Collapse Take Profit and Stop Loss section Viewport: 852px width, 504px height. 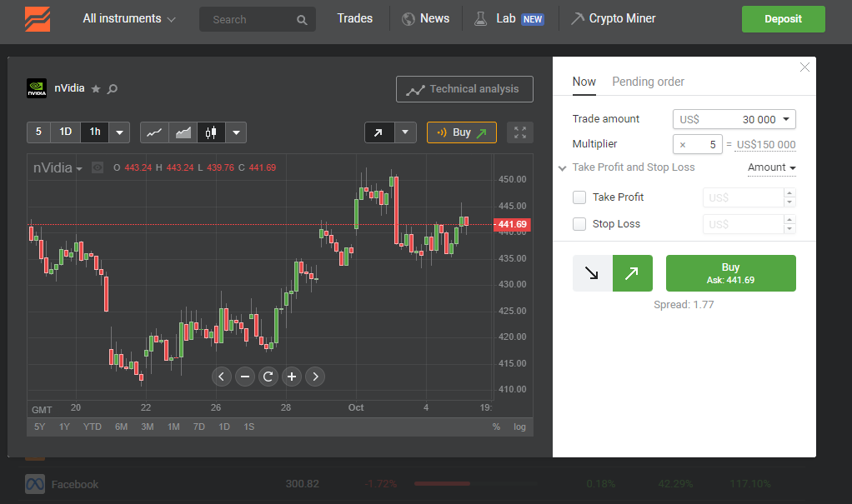(x=563, y=167)
